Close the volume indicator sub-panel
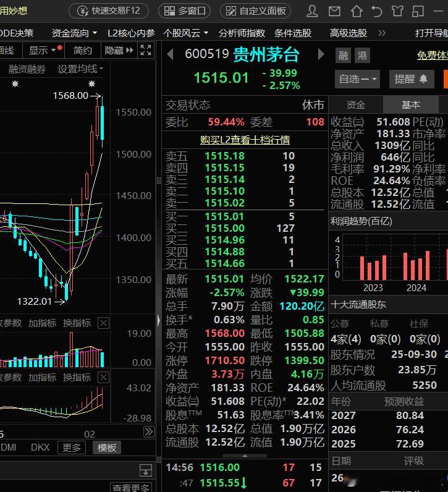This screenshot has height=492, width=448. (104, 323)
